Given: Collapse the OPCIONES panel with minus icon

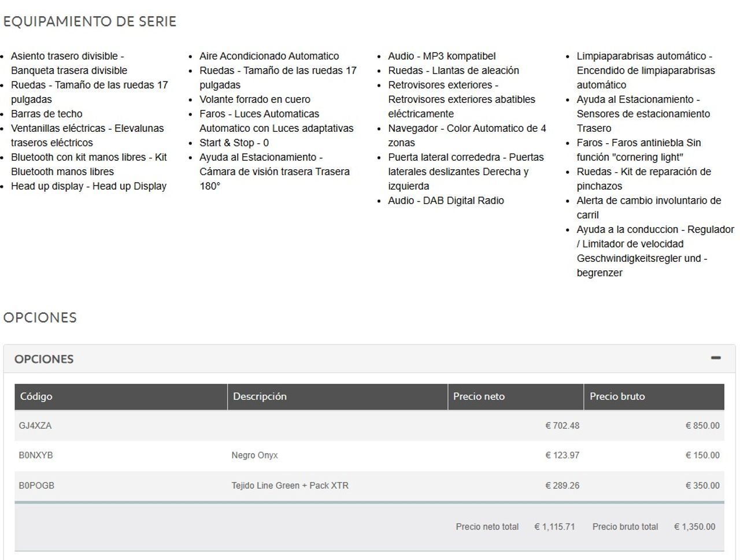Looking at the screenshot, I should click(x=716, y=358).
